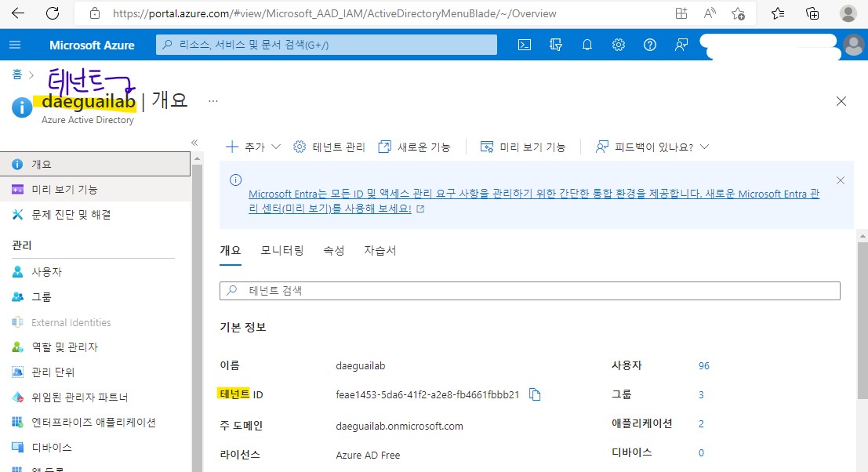Switch to the 모니터링 tab
Viewport: 868px width, 472px height.
(x=282, y=251)
